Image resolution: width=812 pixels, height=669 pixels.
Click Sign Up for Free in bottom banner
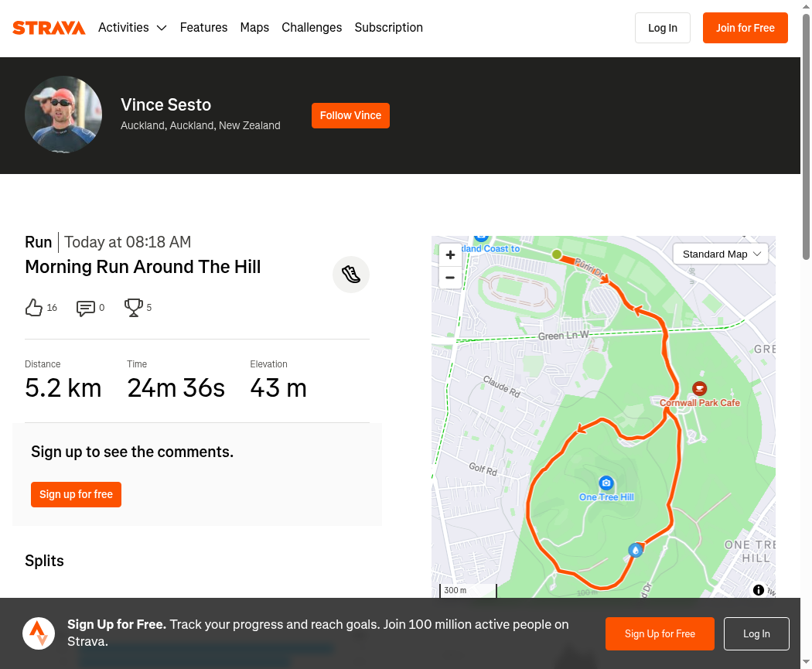pos(660,633)
